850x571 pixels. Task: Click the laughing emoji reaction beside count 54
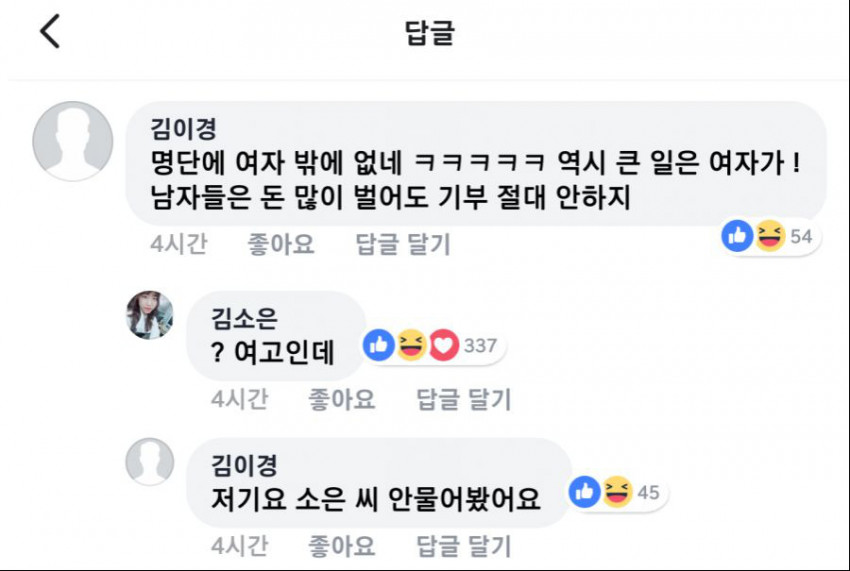click(769, 236)
